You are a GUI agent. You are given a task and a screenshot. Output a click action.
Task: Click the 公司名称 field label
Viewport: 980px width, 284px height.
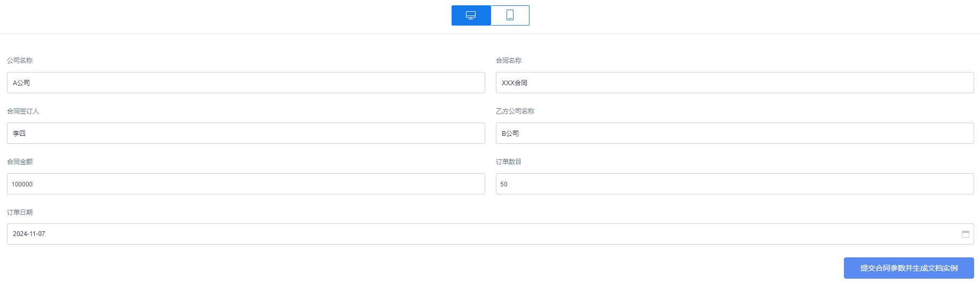pyautogui.click(x=20, y=60)
